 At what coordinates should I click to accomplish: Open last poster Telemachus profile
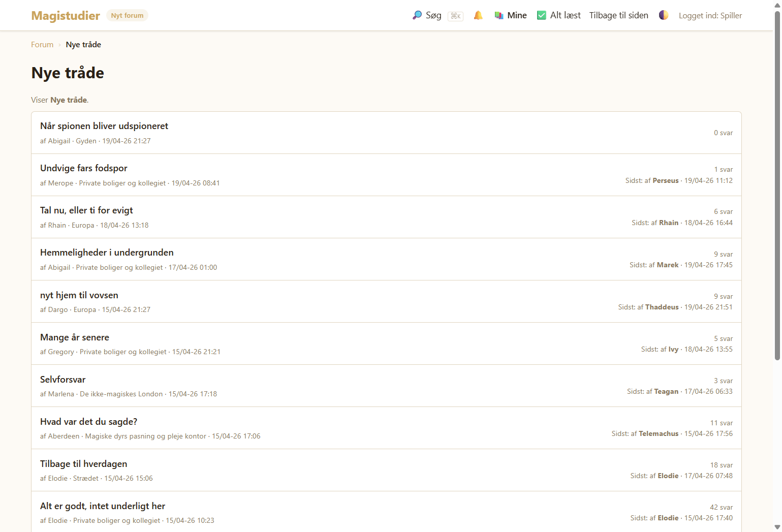(659, 433)
